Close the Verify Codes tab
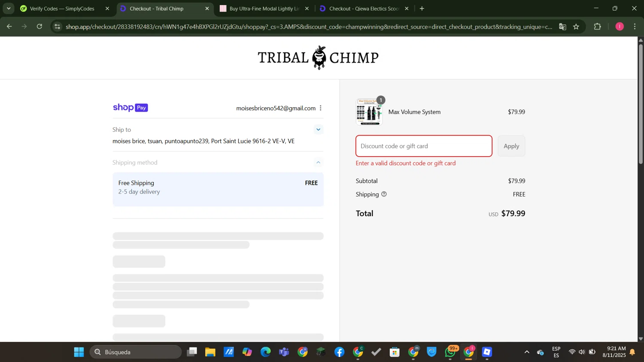Screen dimensions: 644x362 [x=107, y=9]
